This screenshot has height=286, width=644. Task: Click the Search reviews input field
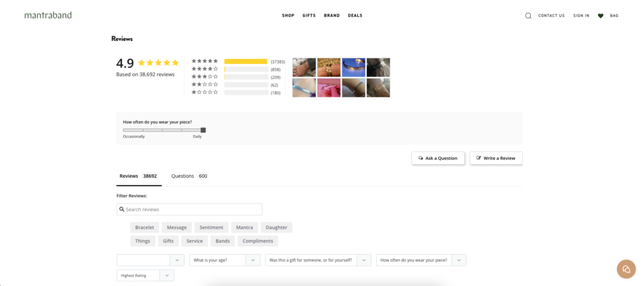(x=189, y=209)
